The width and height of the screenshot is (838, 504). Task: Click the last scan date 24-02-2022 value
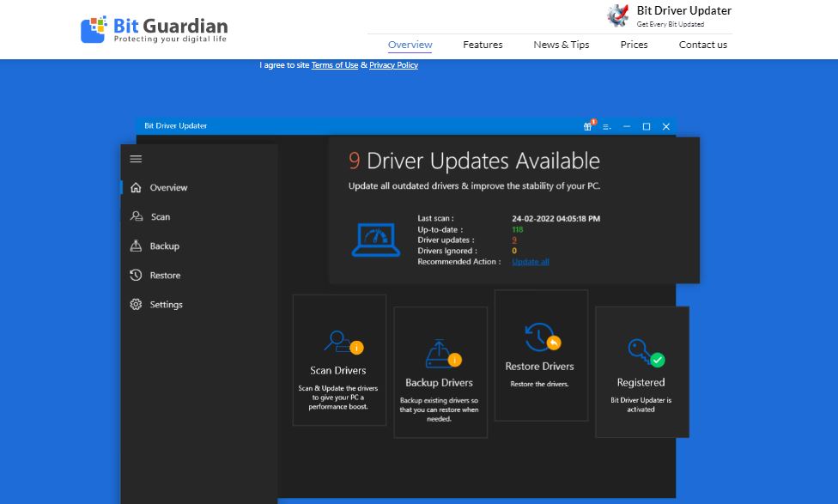click(556, 219)
